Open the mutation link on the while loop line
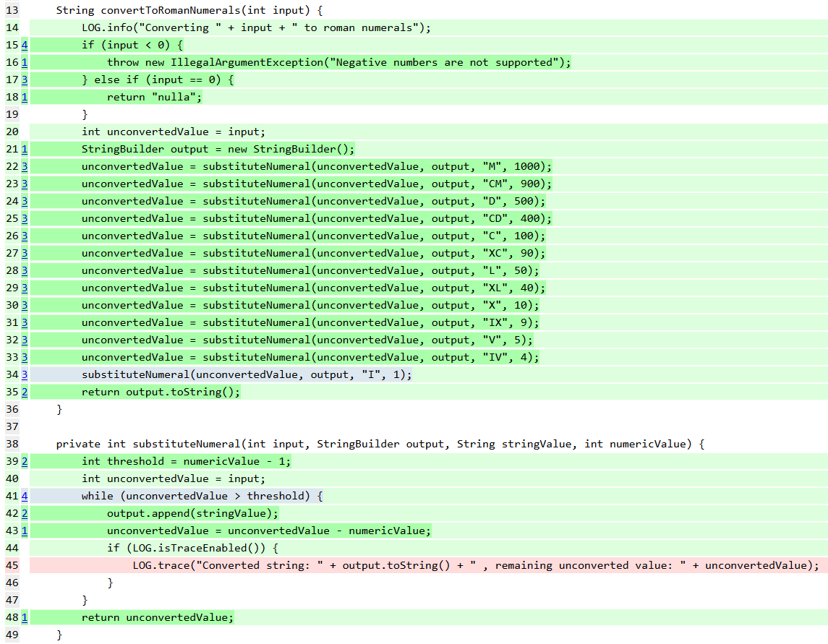 point(25,496)
